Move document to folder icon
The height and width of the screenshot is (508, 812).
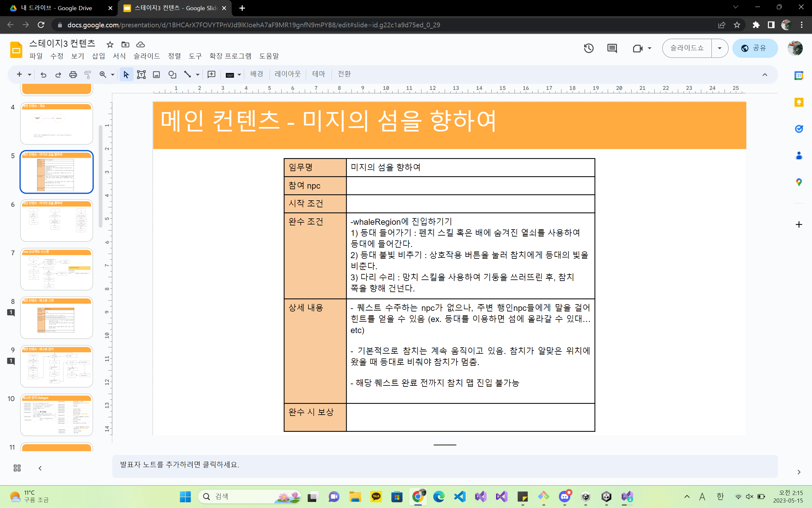click(125, 44)
